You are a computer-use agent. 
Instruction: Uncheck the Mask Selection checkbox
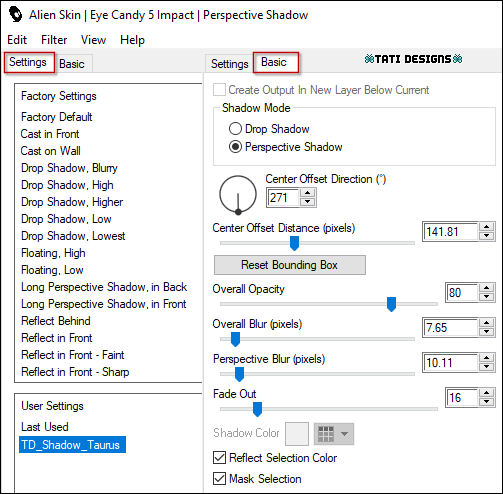(219, 479)
